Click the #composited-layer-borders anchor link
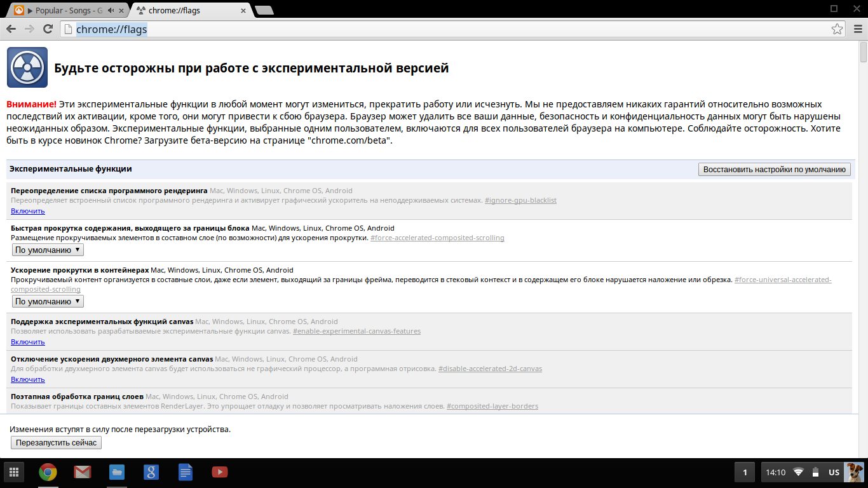This screenshot has height=488, width=868. click(x=492, y=406)
